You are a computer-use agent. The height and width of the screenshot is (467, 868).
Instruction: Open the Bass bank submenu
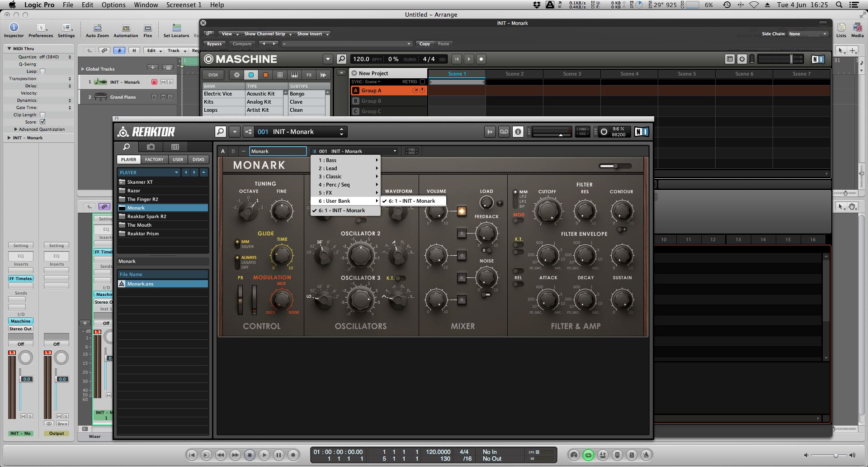pos(345,160)
